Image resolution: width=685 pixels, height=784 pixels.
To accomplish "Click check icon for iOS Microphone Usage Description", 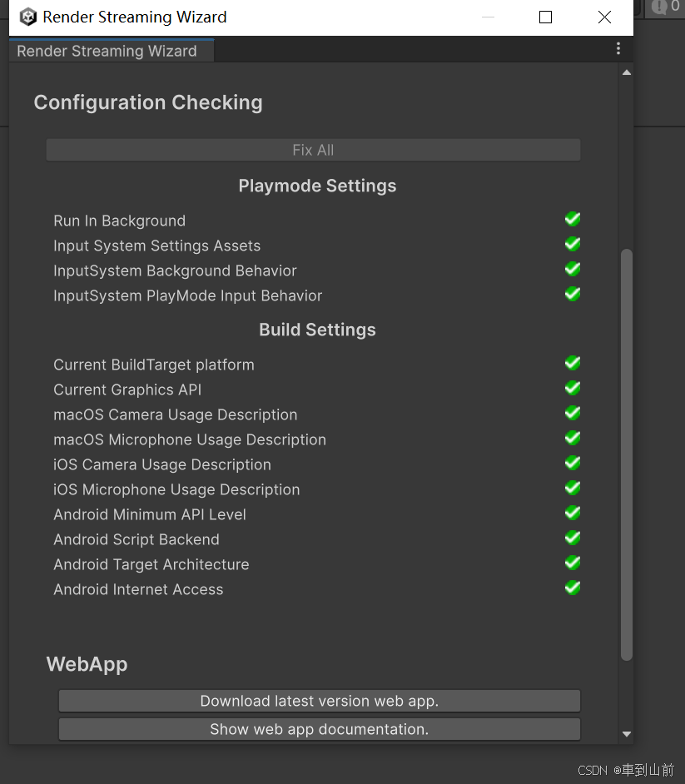I will pyautogui.click(x=573, y=488).
